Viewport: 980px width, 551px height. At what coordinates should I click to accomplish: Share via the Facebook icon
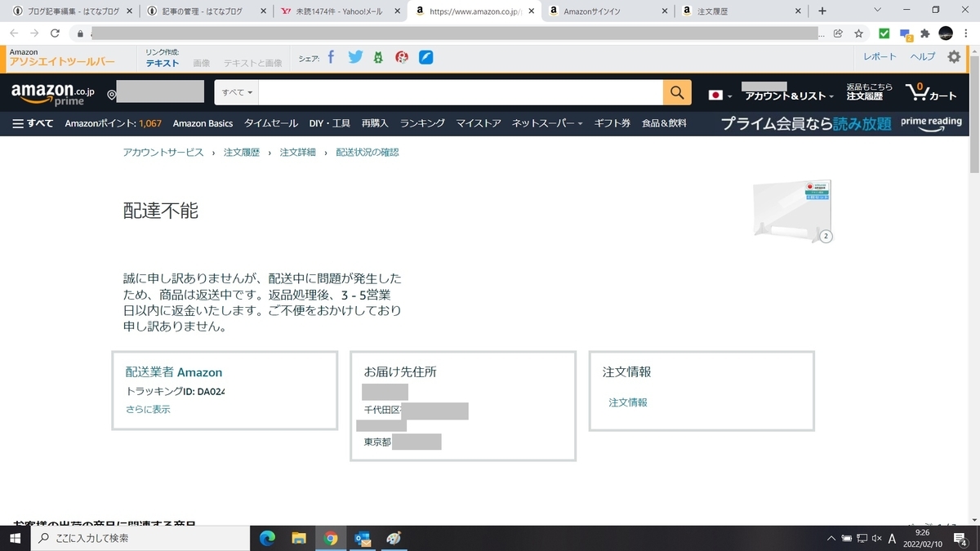(x=330, y=56)
